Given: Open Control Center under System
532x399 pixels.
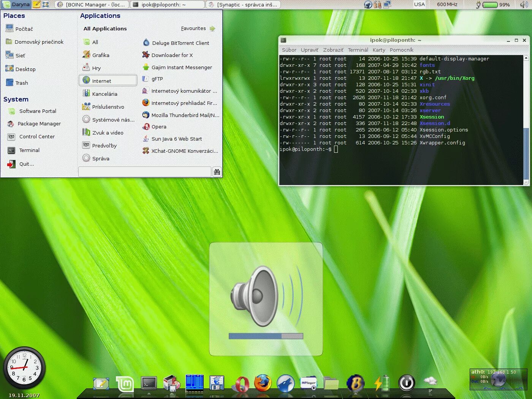Looking at the screenshot, I should (32, 136).
